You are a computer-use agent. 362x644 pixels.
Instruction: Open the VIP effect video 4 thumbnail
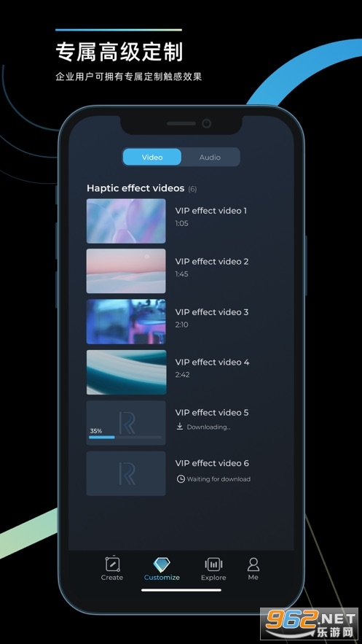(126, 372)
